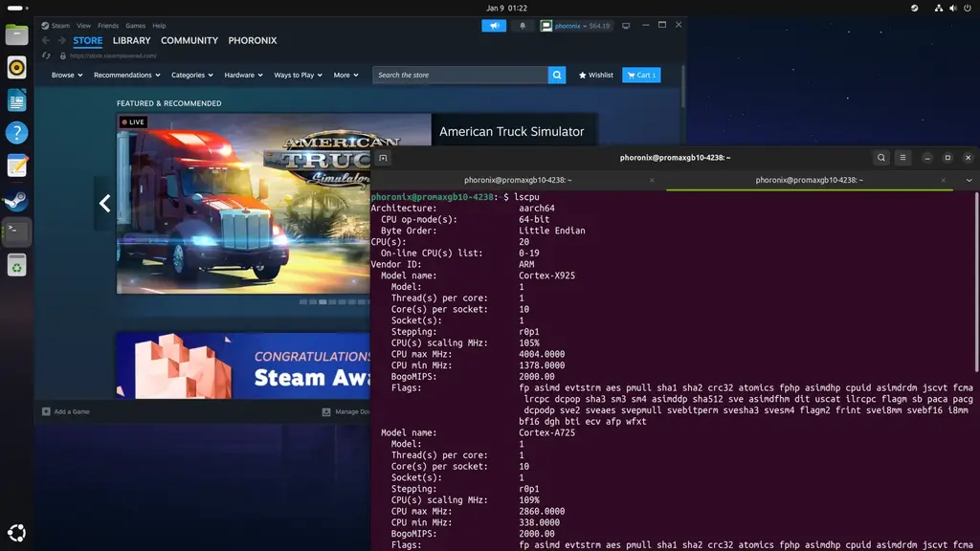Open Activities workspace indicator

[17, 8]
